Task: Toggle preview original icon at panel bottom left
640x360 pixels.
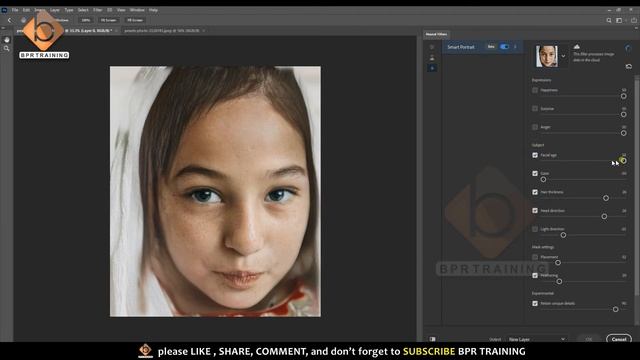Action: pos(432,339)
